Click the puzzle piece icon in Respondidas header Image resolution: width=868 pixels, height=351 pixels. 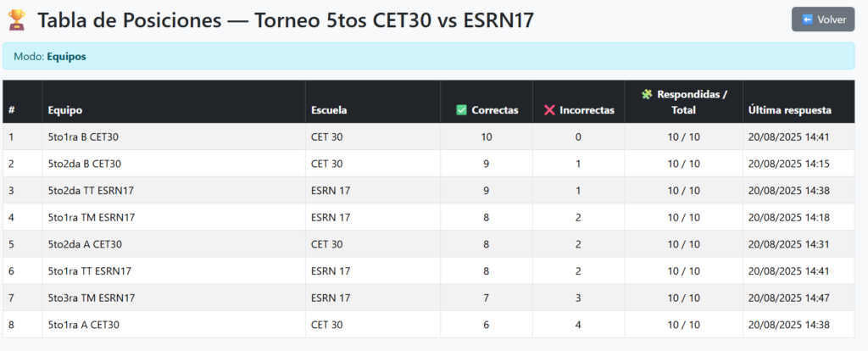(x=647, y=94)
